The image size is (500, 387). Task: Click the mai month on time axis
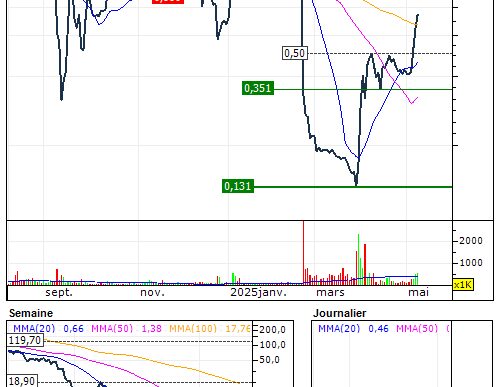click(x=419, y=293)
